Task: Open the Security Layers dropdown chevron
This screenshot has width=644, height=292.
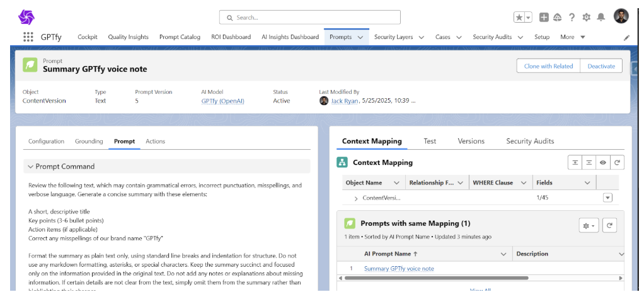Action: click(x=421, y=37)
